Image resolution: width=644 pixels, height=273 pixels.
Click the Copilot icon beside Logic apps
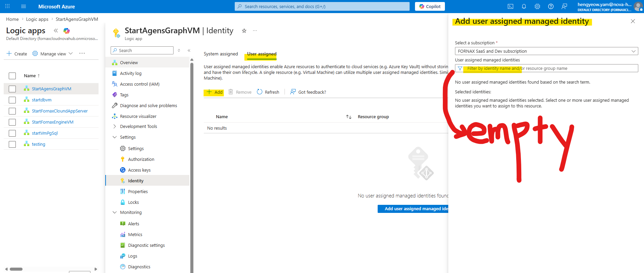click(x=67, y=31)
